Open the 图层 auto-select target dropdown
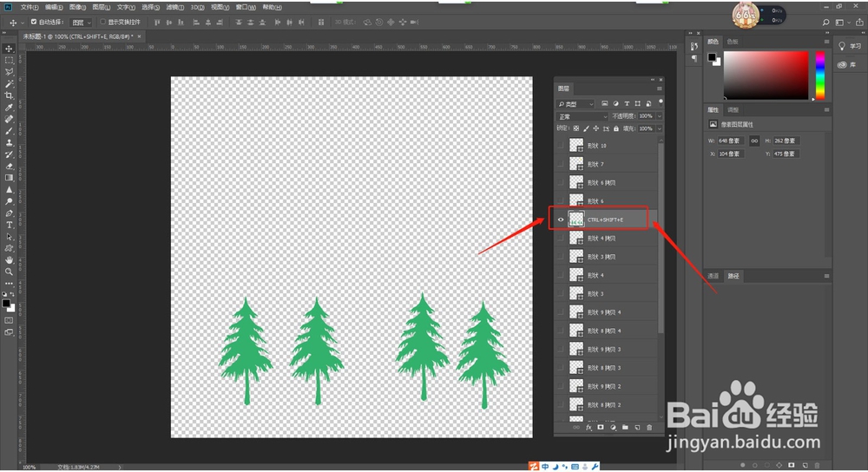Screen dimensions: 868x472 click(82, 23)
